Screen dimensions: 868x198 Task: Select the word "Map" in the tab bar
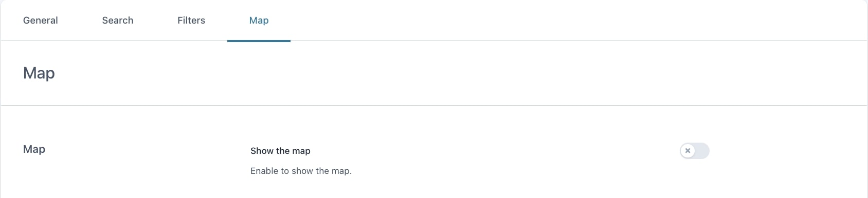(x=259, y=21)
